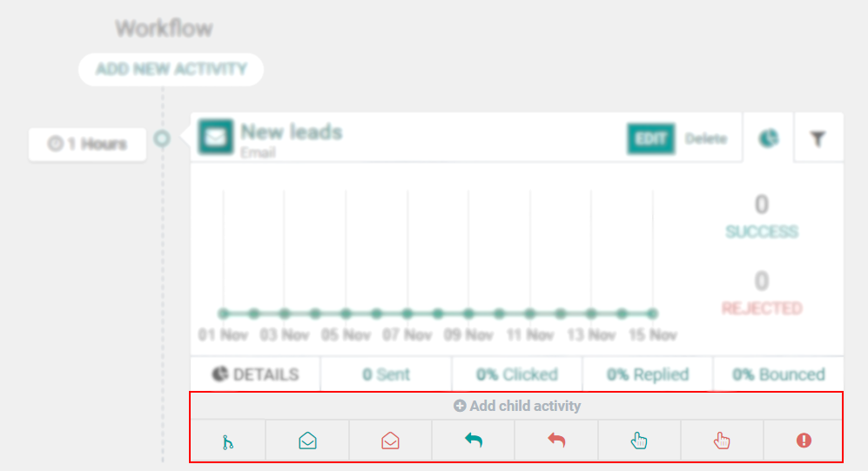Switch to the pie chart graph tab
Viewport: 868px width, 471px height.
point(768,138)
